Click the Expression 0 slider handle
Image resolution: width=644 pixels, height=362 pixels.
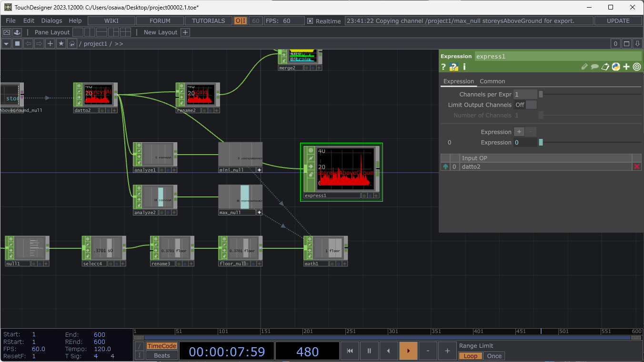coord(541,142)
